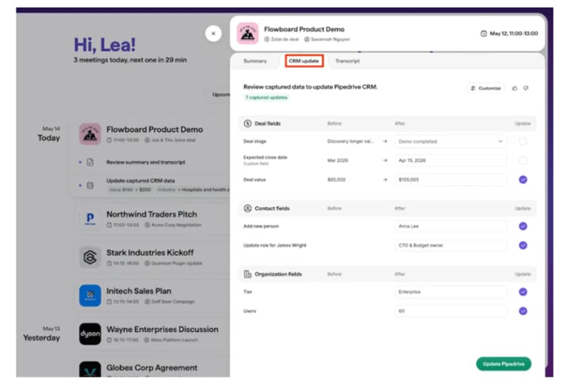Click the Northwind Traders Pitch logo icon
The height and width of the screenshot is (392, 585).
pos(90,218)
